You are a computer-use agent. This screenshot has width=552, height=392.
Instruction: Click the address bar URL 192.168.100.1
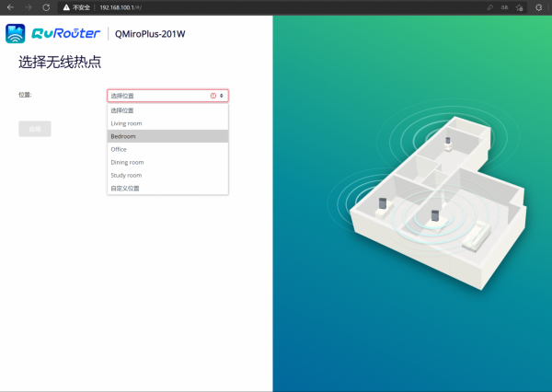(120, 6)
